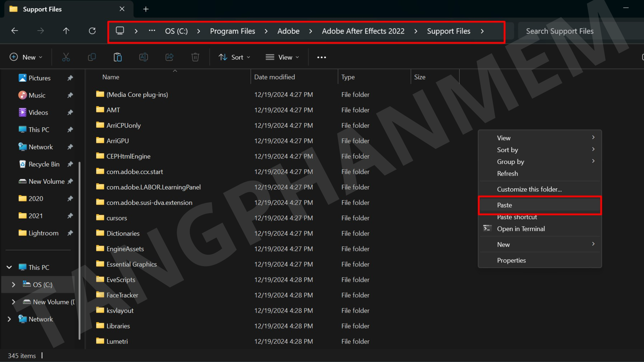Click the Cut scissors icon in toolbar
This screenshot has width=644, height=362.
66,57
